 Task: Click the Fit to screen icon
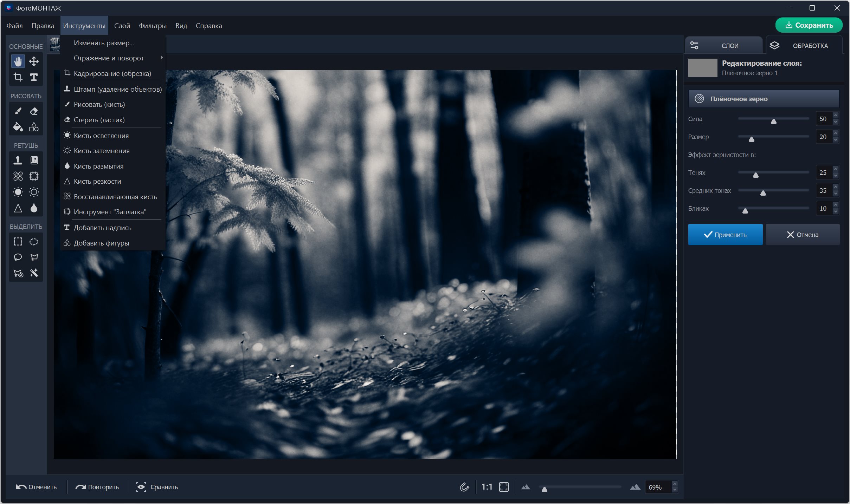tap(504, 487)
